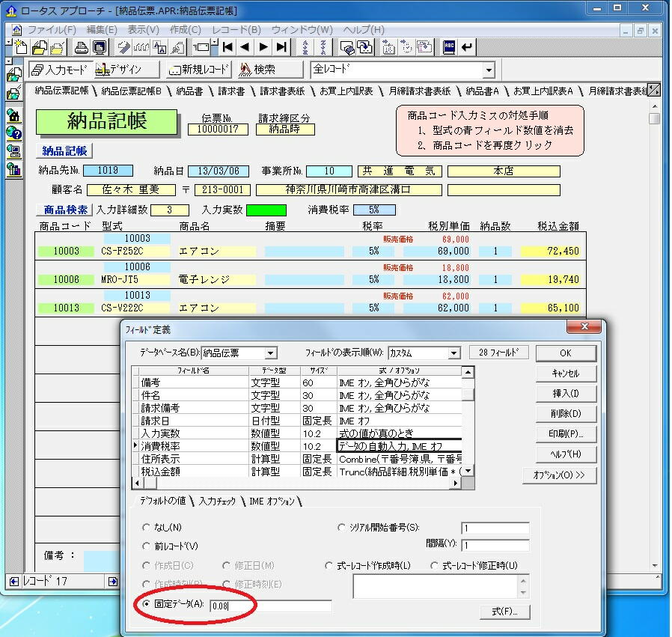Jump to the first record
The width and height of the screenshot is (672, 637).
coord(227,46)
